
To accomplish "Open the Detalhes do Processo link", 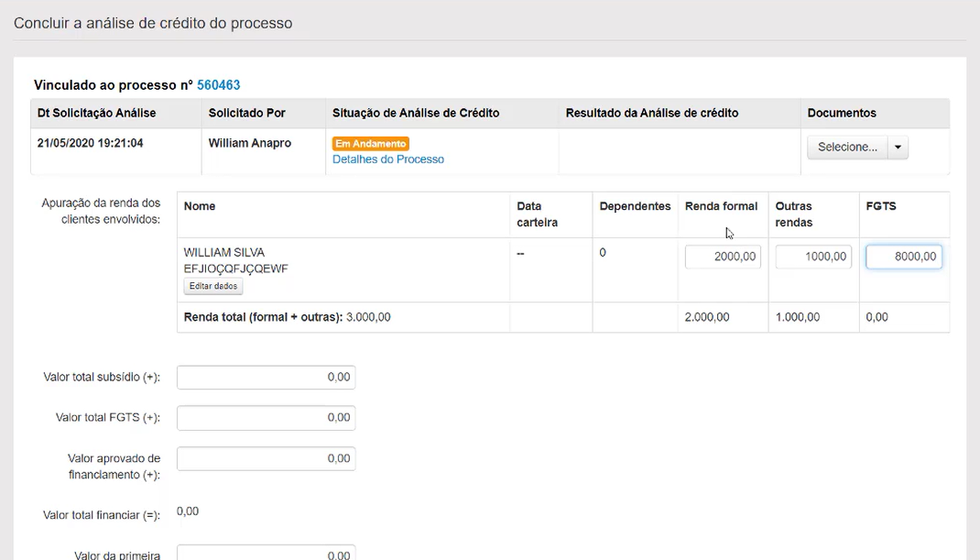I will tap(387, 159).
